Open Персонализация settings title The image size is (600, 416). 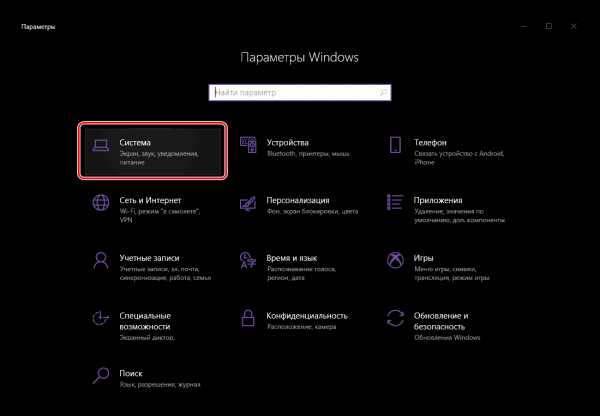[x=298, y=200]
